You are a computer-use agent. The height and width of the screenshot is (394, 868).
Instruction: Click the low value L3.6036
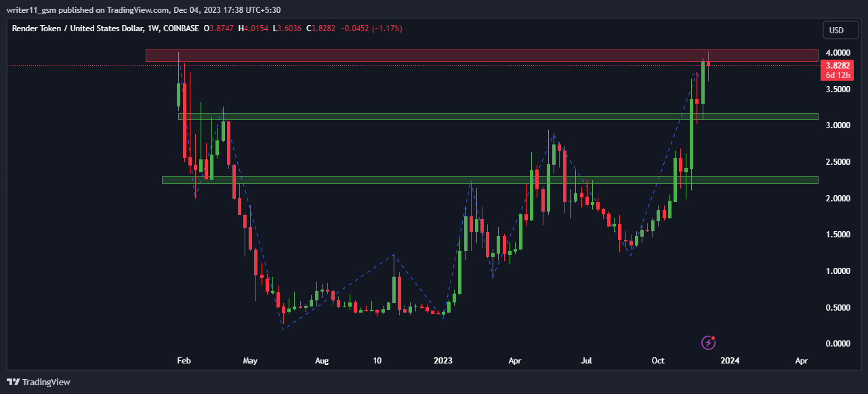(x=288, y=28)
